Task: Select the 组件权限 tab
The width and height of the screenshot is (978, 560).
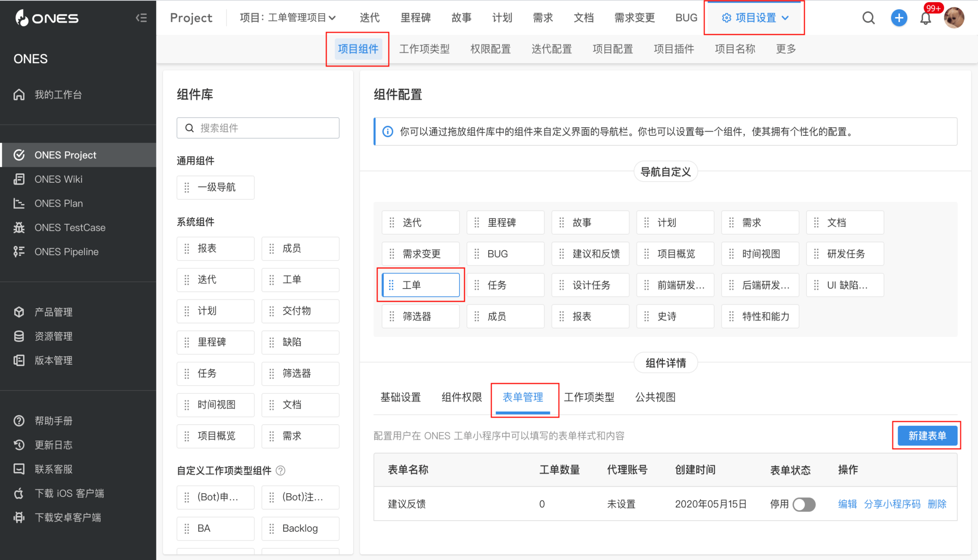Action: click(461, 397)
